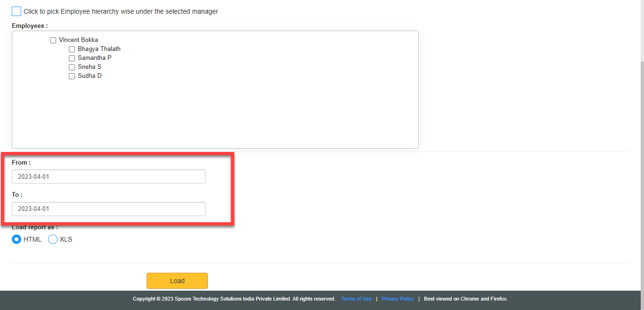The height and width of the screenshot is (310, 644).
Task: Check the Vincent Bokka checkbox
Action: (53, 41)
